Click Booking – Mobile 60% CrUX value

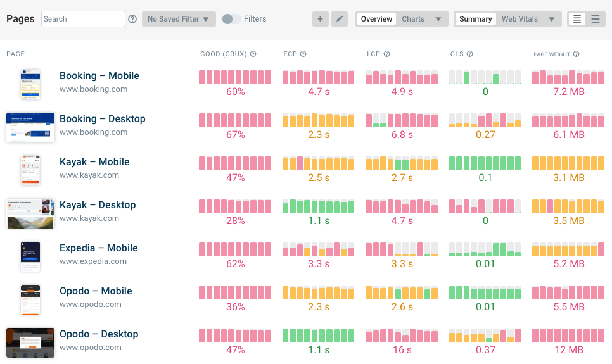coord(235,92)
